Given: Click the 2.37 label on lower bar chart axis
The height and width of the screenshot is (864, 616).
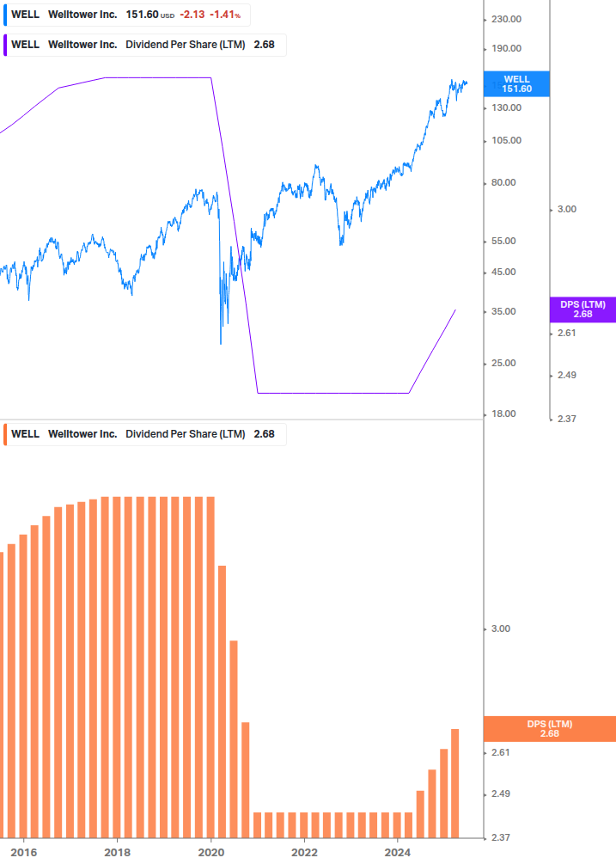Looking at the screenshot, I should point(501,837).
